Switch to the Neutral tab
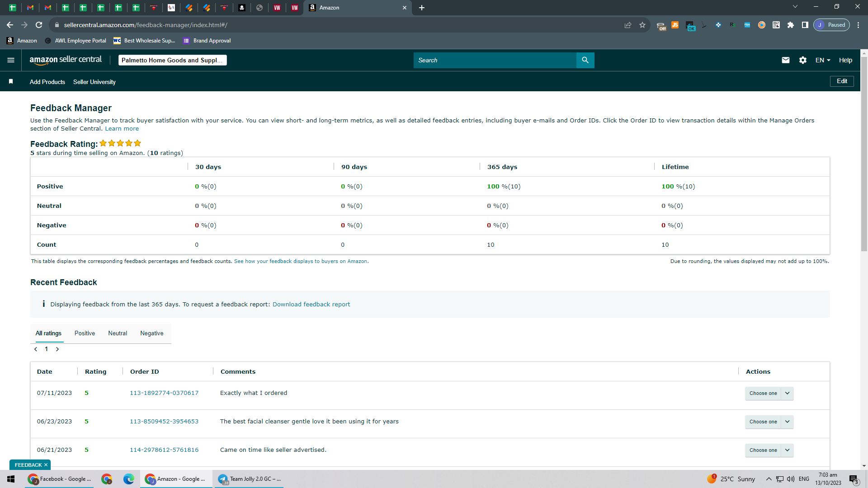This screenshot has width=868, height=488. click(x=118, y=333)
